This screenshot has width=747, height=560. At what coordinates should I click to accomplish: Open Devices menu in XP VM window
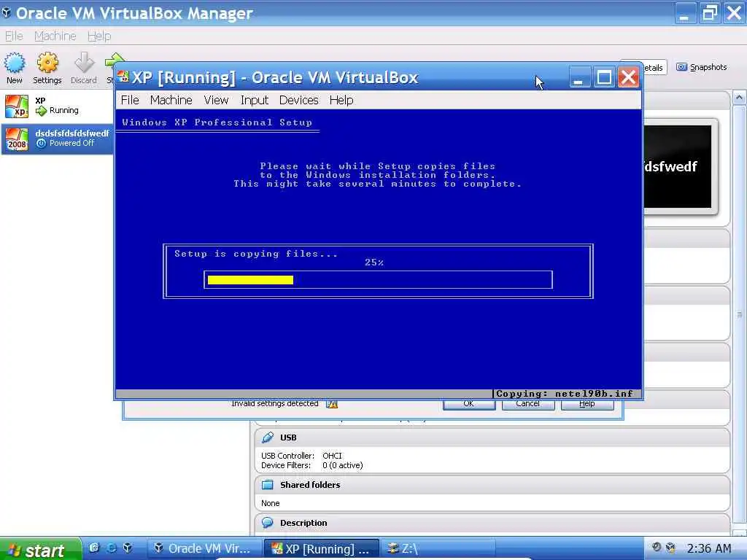298,100
